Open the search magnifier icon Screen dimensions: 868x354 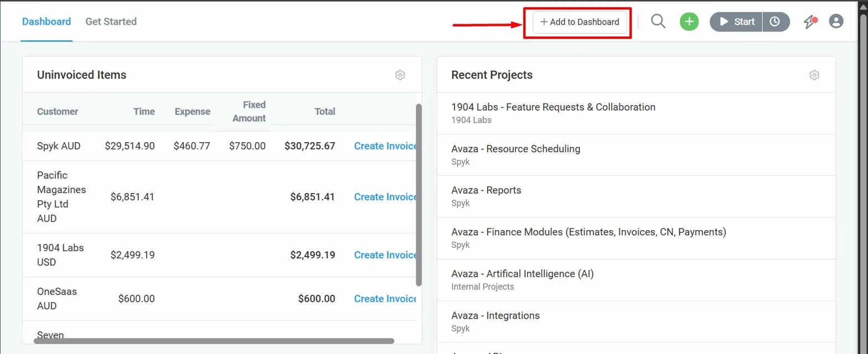(658, 22)
